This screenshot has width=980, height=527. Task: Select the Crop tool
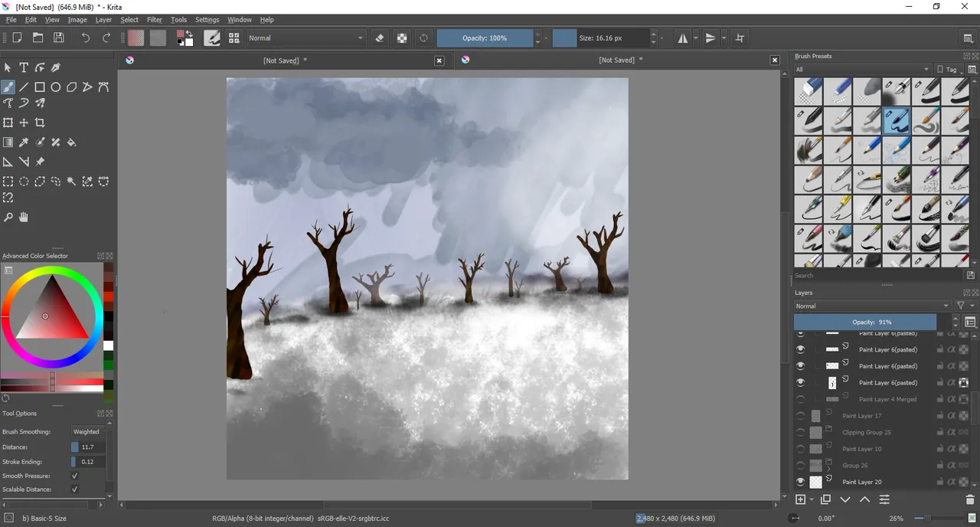40,123
